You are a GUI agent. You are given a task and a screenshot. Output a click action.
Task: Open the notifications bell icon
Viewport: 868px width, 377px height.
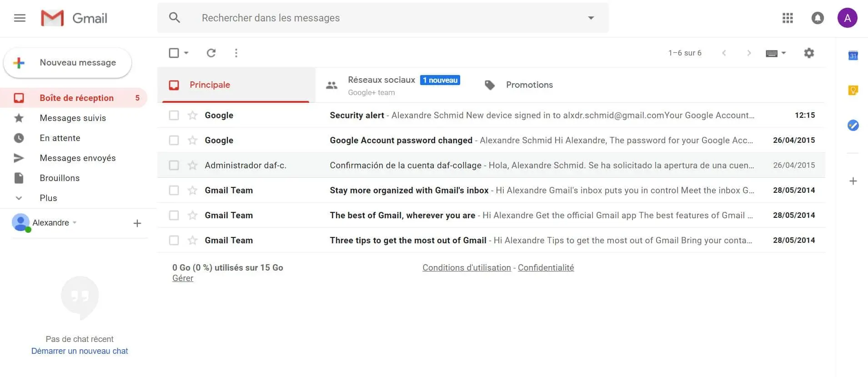tap(818, 18)
